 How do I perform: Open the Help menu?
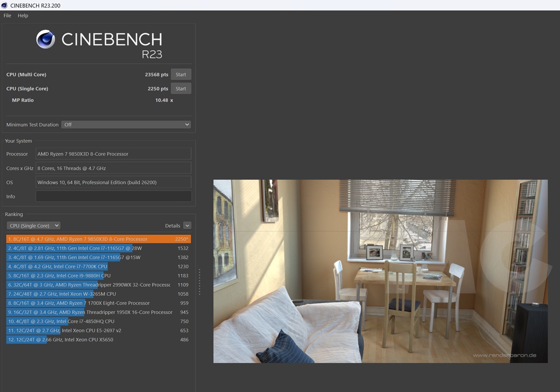click(22, 15)
